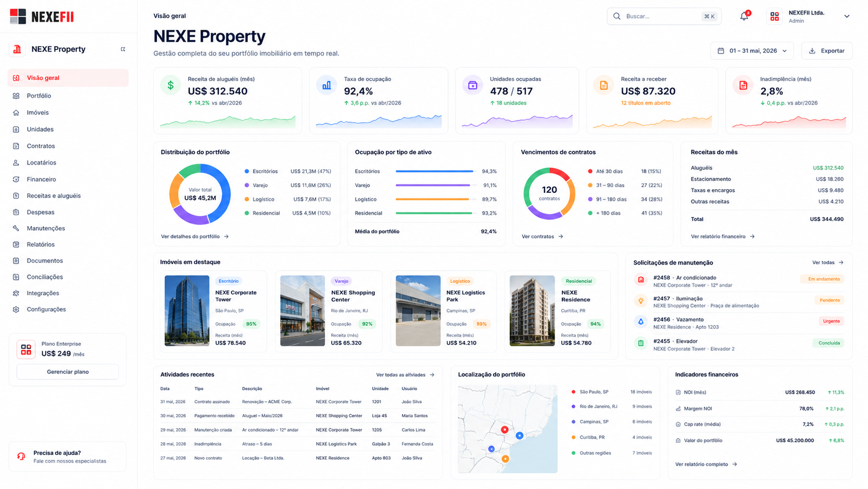Image resolution: width=868 pixels, height=489 pixels.
Task: Click the Varejo occupancy progress bar
Action: (x=435, y=185)
